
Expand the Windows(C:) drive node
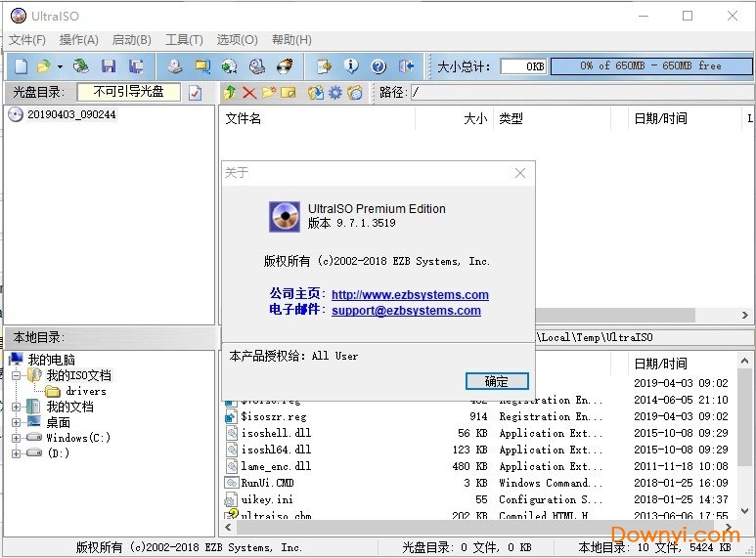coord(16,438)
